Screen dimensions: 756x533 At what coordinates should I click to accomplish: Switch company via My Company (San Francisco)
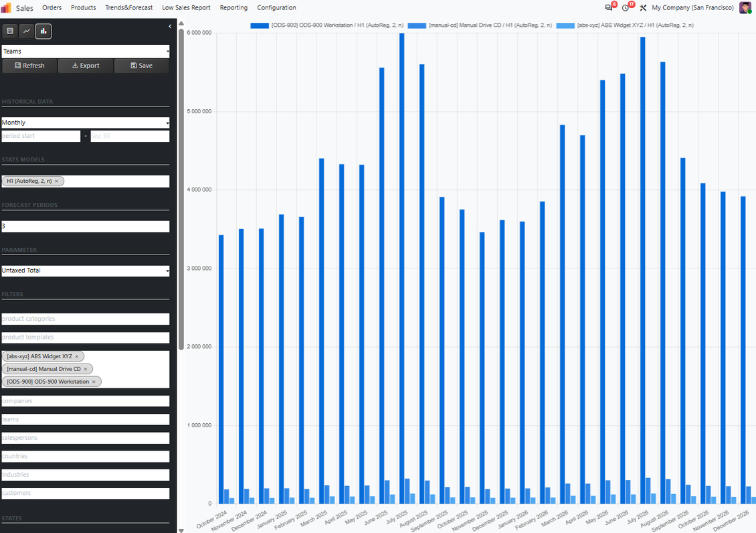tap(692, 8)
